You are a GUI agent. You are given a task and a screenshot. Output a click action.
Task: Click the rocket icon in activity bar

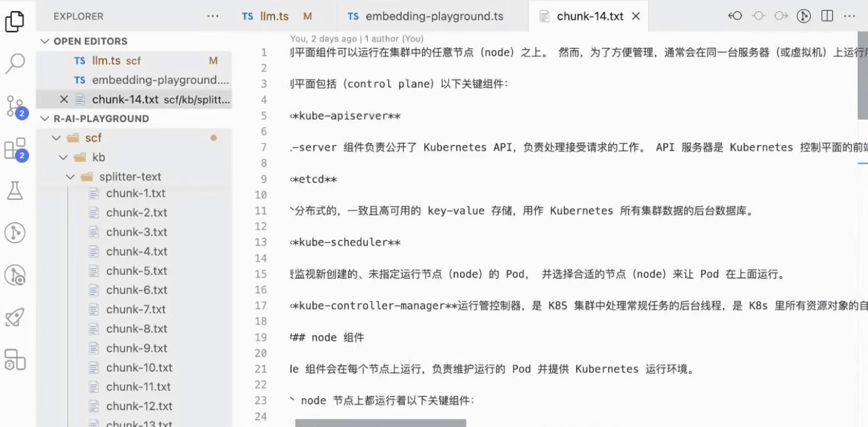(15, 317)
